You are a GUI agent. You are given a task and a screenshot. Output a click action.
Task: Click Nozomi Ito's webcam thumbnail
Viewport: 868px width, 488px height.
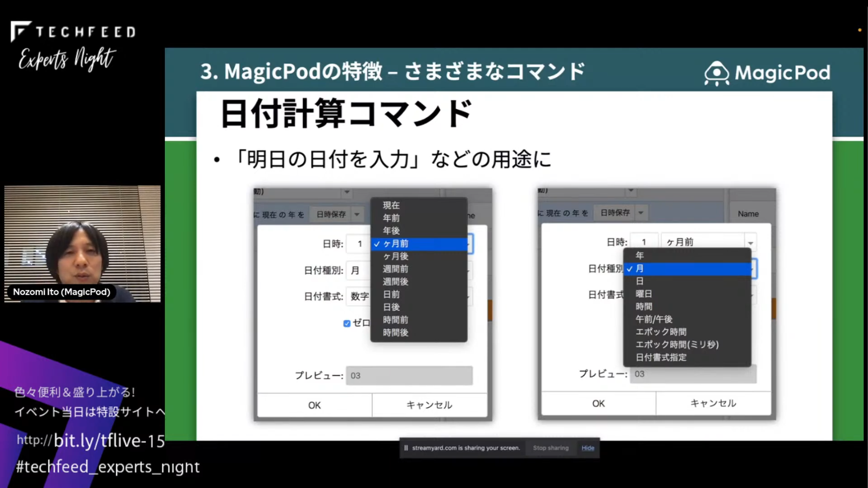(82, 244)
